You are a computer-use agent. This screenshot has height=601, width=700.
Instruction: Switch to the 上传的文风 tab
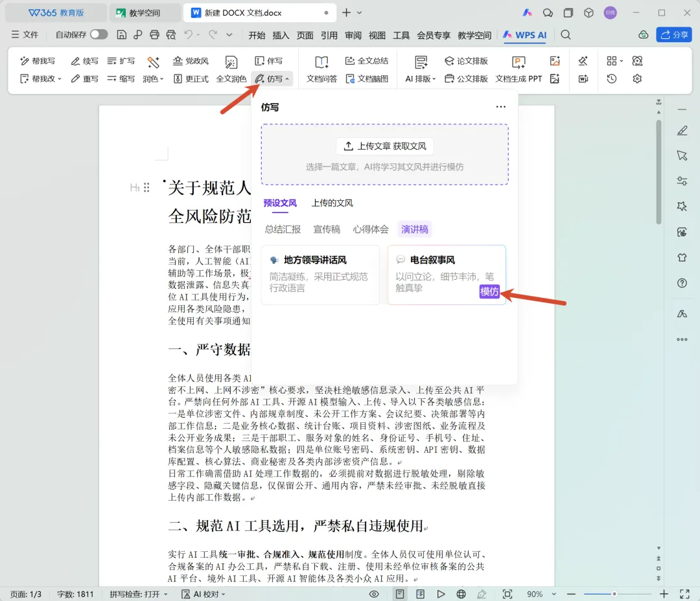coord(332,203)
